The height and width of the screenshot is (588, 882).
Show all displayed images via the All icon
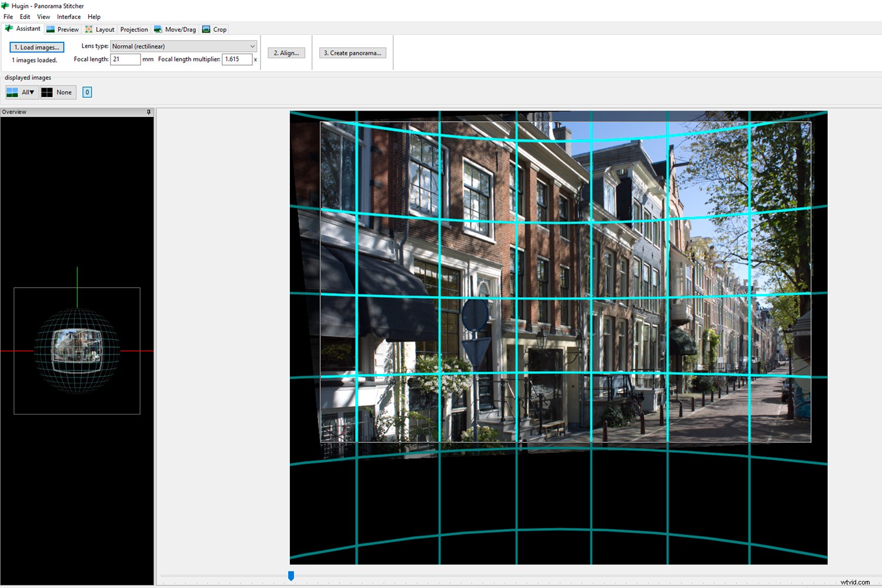[x=12, y=92]
